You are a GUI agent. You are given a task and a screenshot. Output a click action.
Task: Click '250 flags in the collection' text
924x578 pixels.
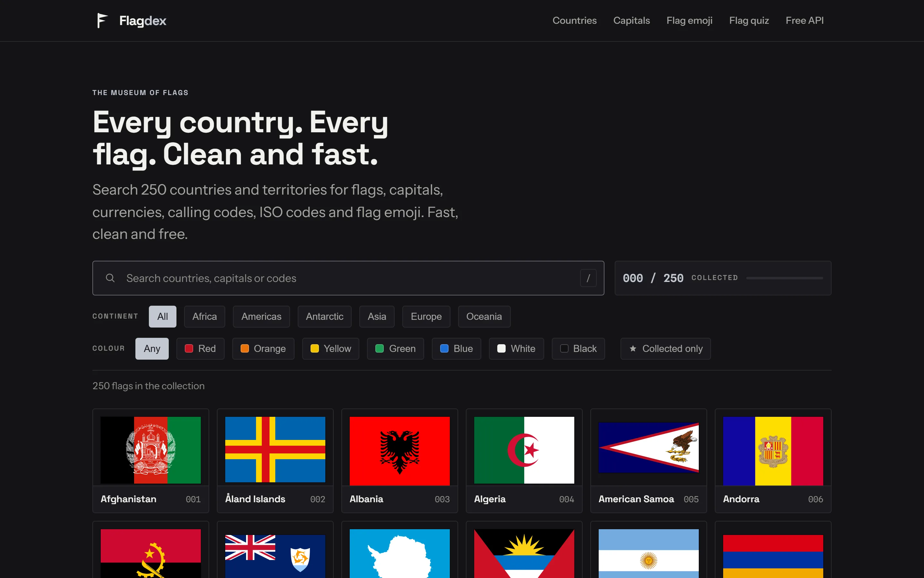tap(149, 386)
